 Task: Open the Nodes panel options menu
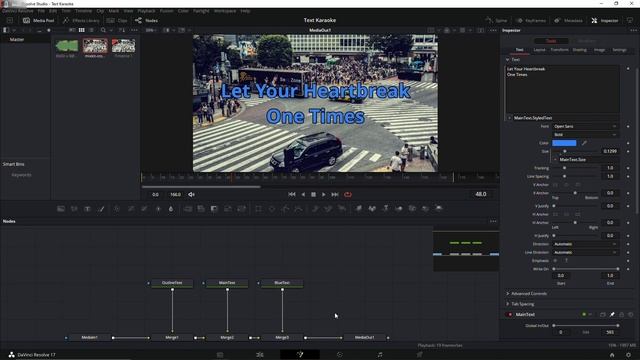(493, 221)
